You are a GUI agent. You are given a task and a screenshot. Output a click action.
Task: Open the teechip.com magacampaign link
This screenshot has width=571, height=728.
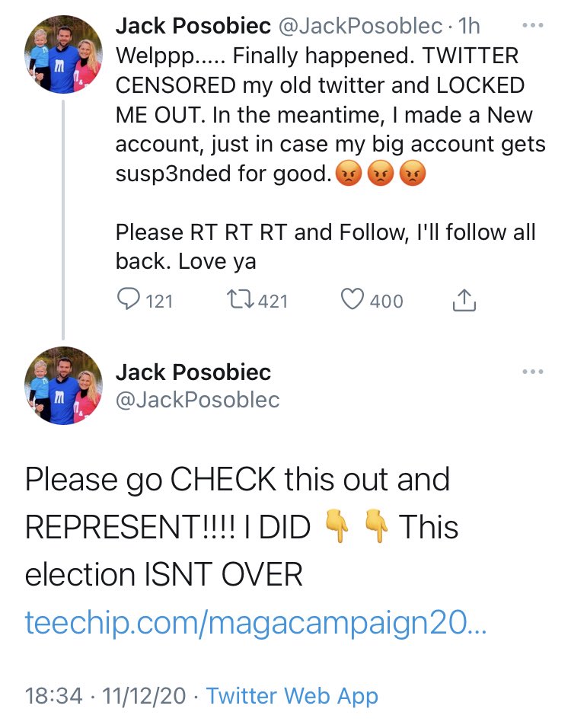[x=255, y=622]
